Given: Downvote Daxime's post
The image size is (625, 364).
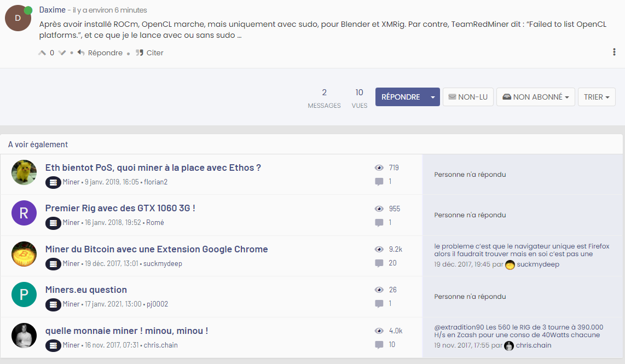Looking at the screenshot, I should 62,53.
